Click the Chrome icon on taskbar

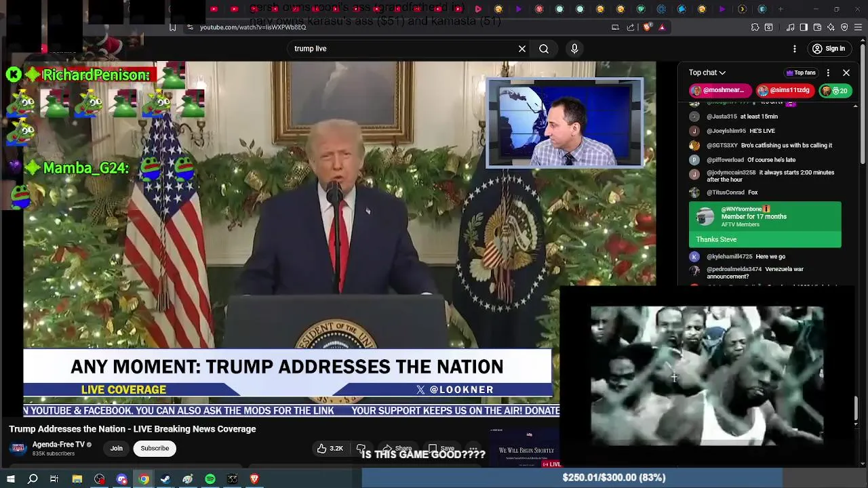pyautogui.click(x=144, y=479)
